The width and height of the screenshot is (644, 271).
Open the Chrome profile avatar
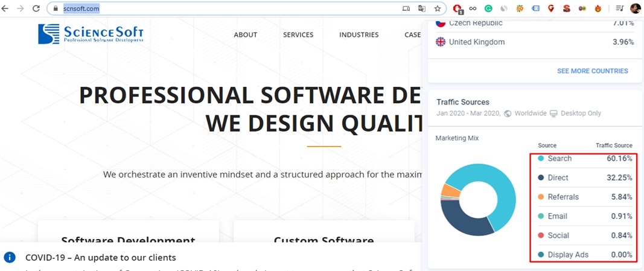[x=636, y=8]
